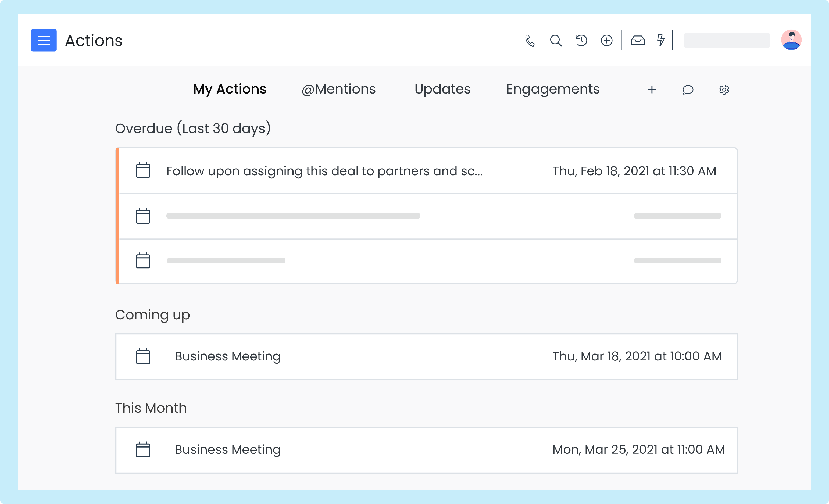829x504 pixels.
Task: Open the overdue follow-up deal task
Action: coord(324,171)
